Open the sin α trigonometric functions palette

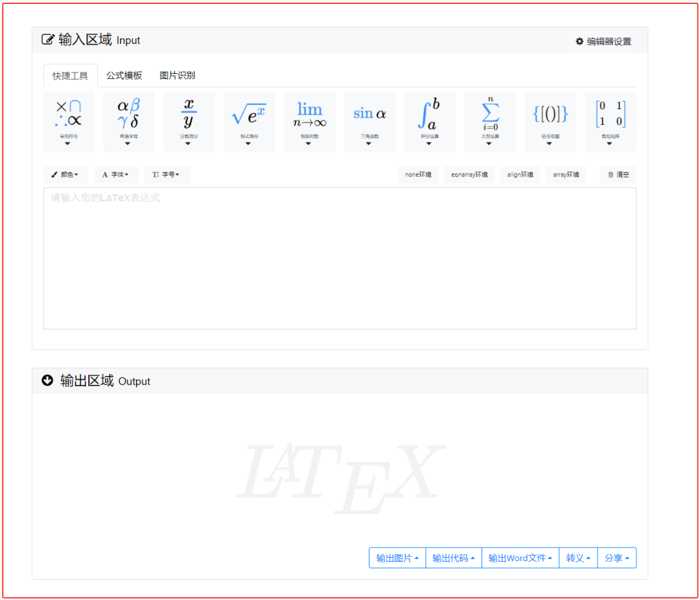(x=369, y=121)
